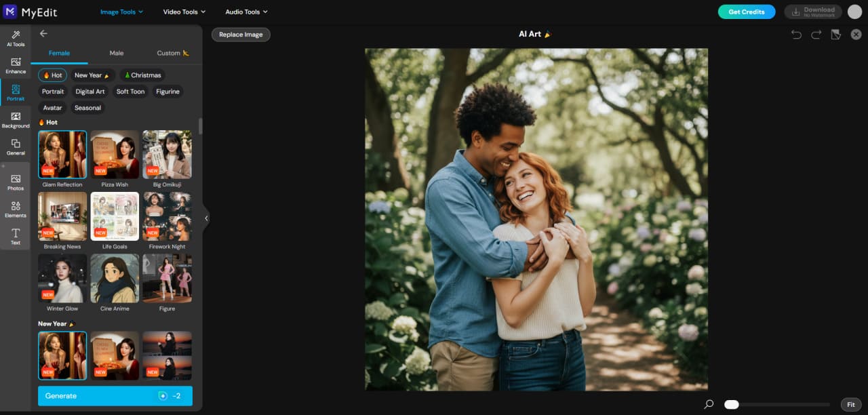868x415 pixels.
Task: Open the Elements panel
Action: coord(15,210)
